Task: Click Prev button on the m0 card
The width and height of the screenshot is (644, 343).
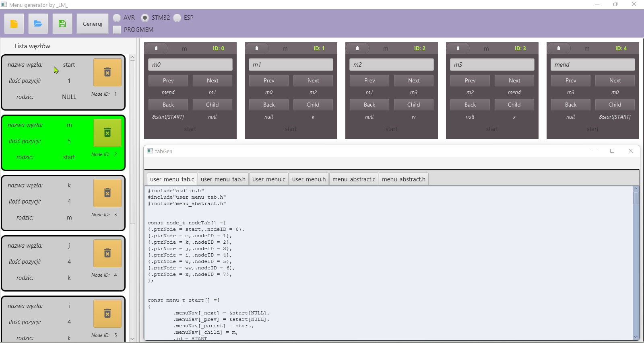Action: [168, 80]
